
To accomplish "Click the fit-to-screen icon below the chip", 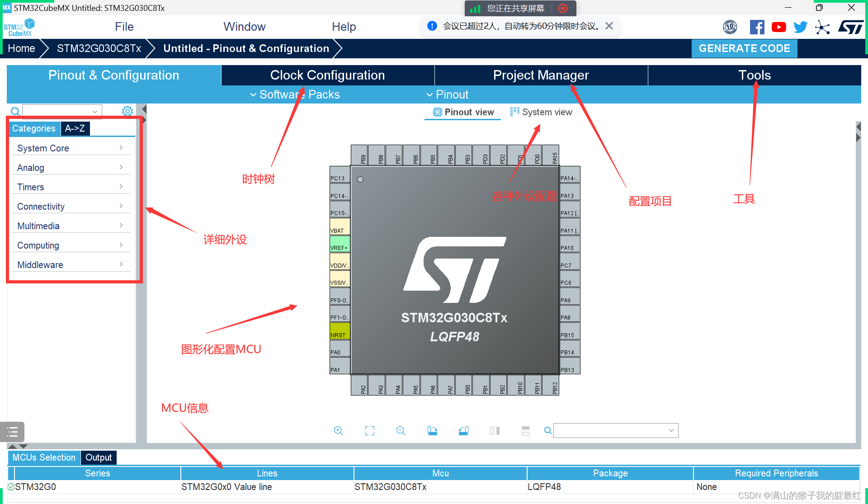I will (x=370, y=431).
